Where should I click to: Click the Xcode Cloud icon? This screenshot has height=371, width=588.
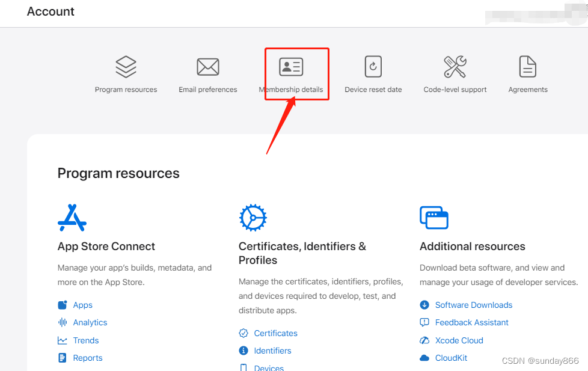click(x=424, y=340)
